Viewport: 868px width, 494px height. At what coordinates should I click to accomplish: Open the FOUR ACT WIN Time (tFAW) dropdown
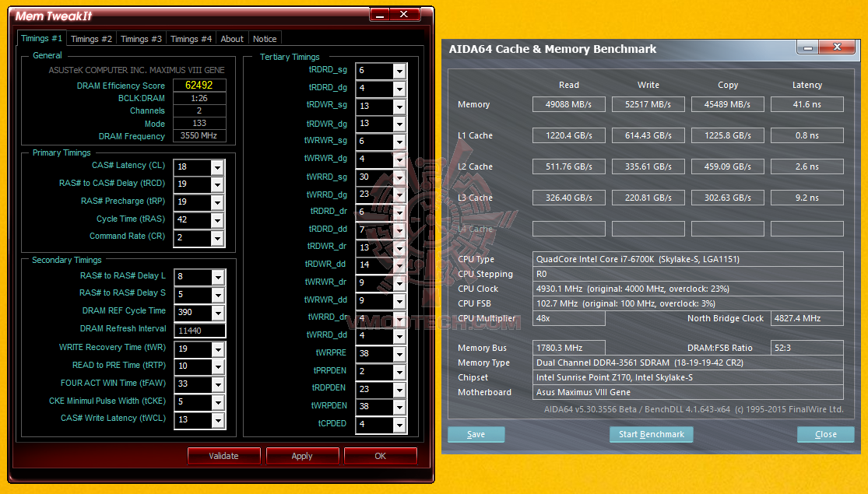218,384
